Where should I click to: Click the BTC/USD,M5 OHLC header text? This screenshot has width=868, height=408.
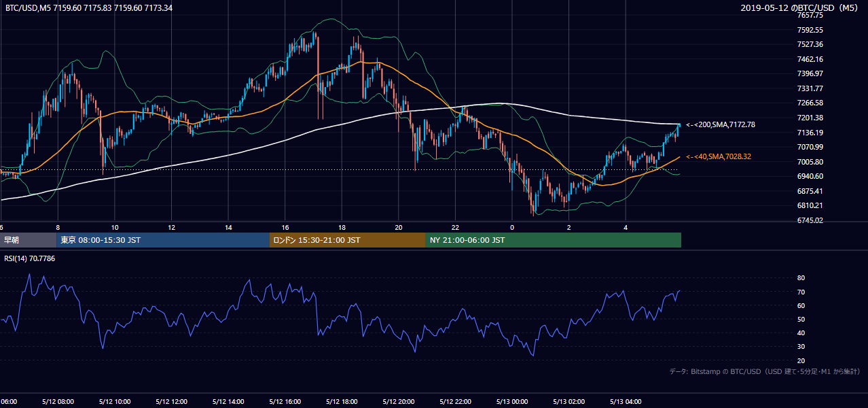89,8
